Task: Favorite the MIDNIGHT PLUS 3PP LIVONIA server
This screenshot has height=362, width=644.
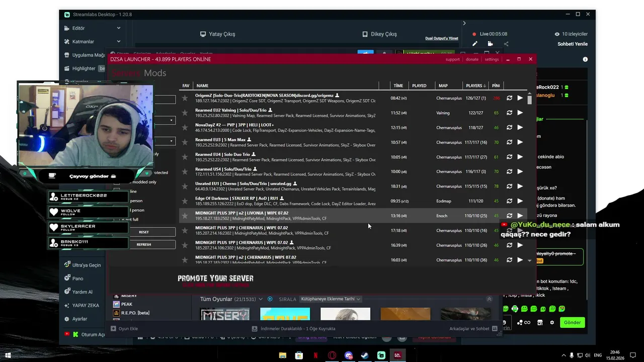Action: [x=185, y=216]
